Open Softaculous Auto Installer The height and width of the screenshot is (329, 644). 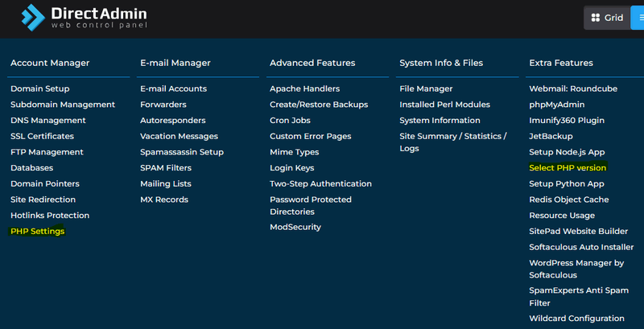pos(581,247)
